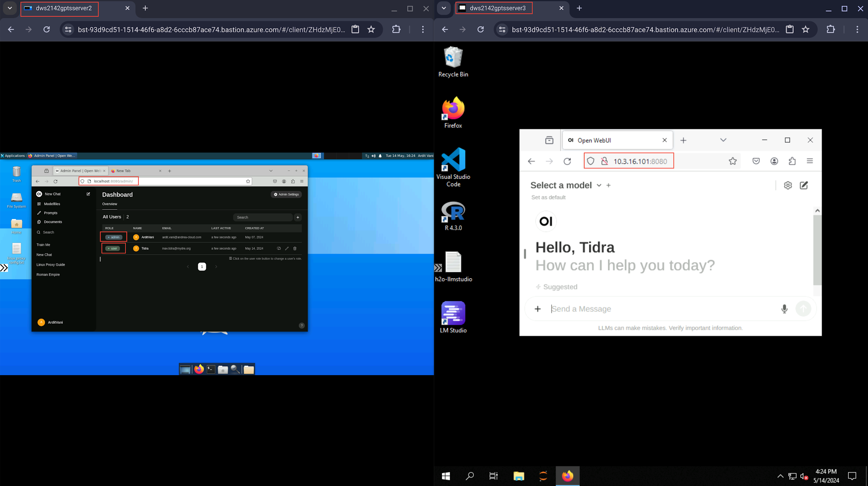Click the volume icon in Linux panel
Screen dimensions: 868x486
(x=374, y=156)
